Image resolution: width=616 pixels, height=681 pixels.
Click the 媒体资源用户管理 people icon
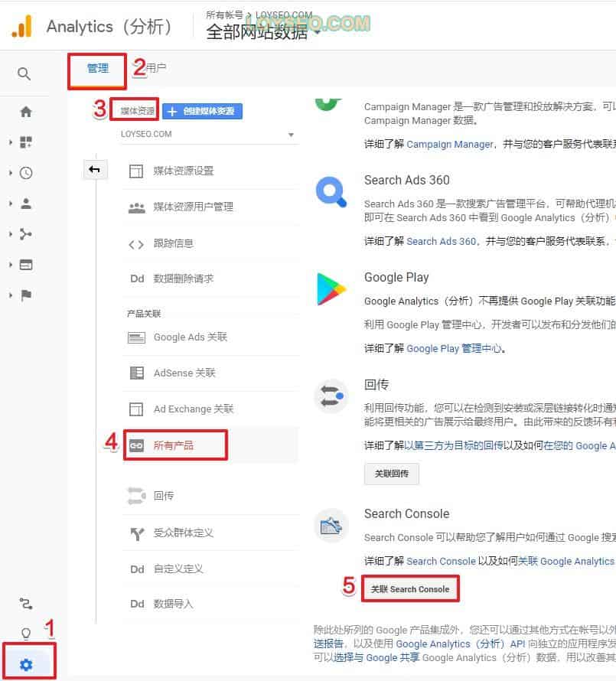[x=136, y=207]
